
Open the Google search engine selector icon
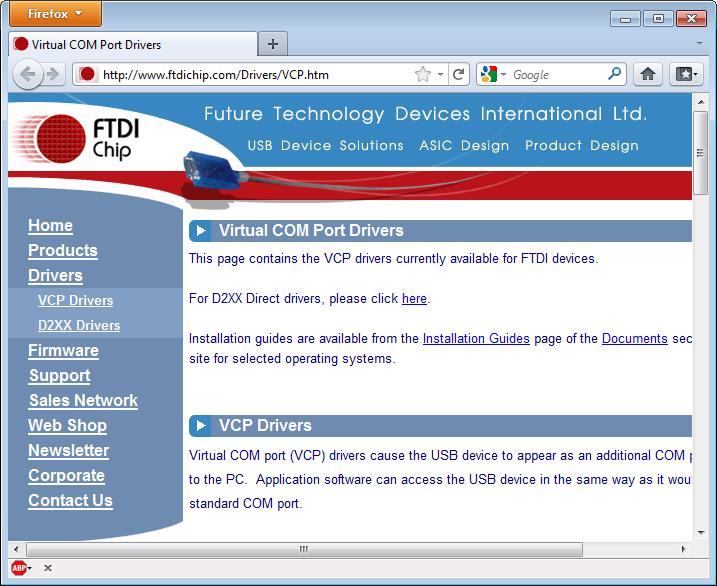[x=489, y=74]
